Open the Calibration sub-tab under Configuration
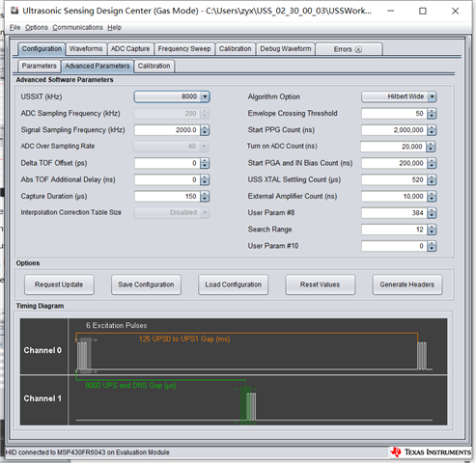The width and height of the screenshot is (476, 463). pos(154,66)
